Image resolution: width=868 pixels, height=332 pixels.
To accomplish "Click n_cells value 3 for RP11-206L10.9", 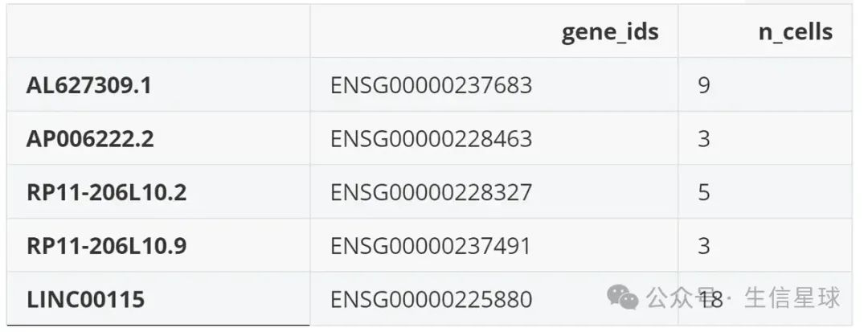I will [704, 246].
